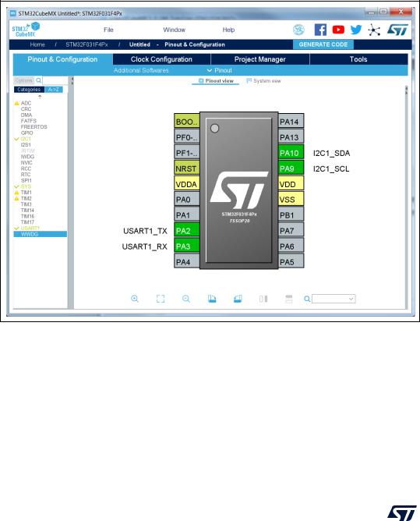Open the Tools tab
Viewport: 420px width, 521px height.
click(x=358, y=59)
